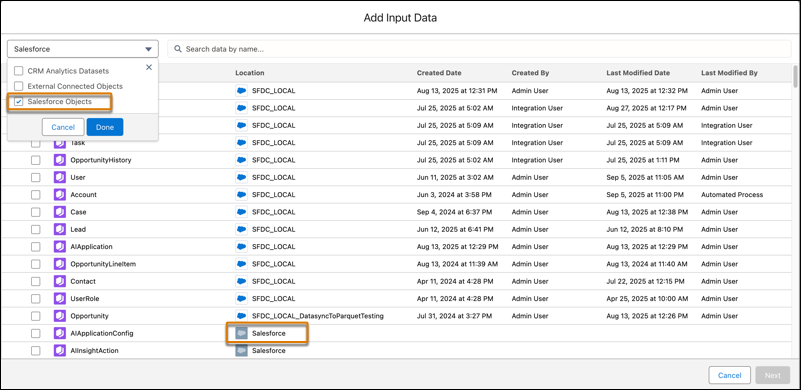Click the OpportunityLineItem object icon
Image resolution: width=801 pixels, height=390 pixels.
[60, 264]
